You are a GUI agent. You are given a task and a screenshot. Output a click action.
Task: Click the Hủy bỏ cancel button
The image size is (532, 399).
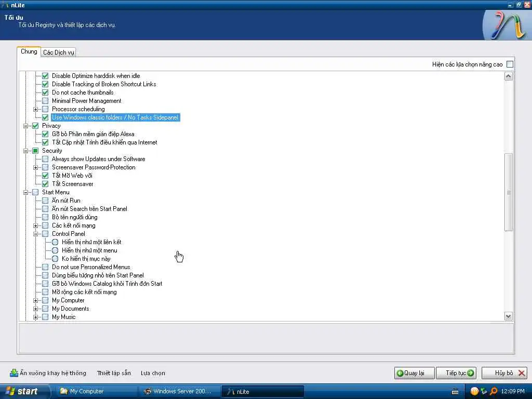pos(504,373)
